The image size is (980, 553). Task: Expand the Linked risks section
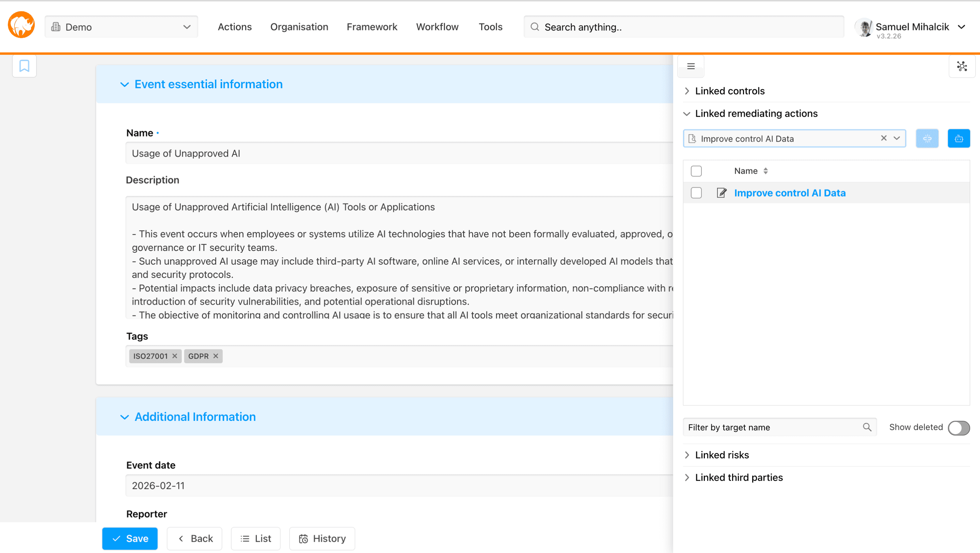click(x=687, y=455)
